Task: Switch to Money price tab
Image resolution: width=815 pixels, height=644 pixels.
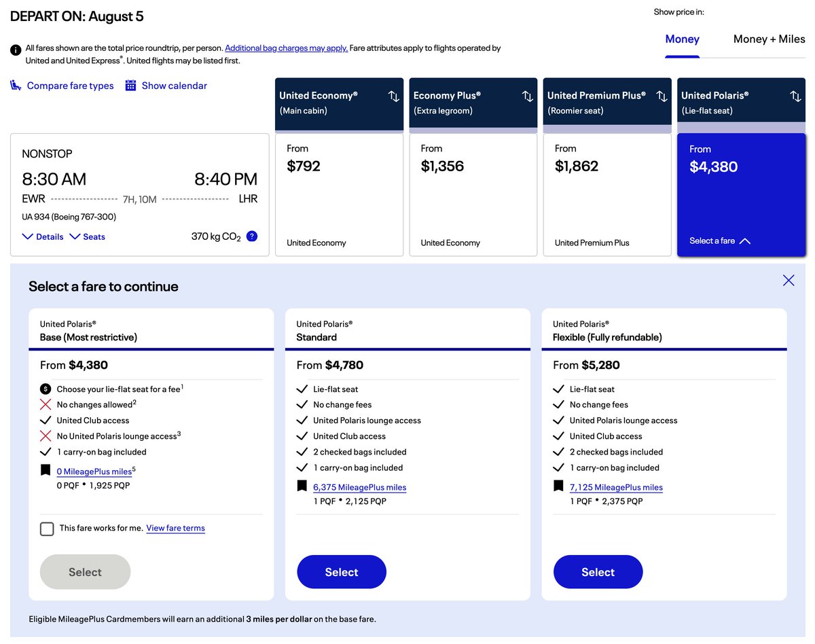Action: (682, 39)
